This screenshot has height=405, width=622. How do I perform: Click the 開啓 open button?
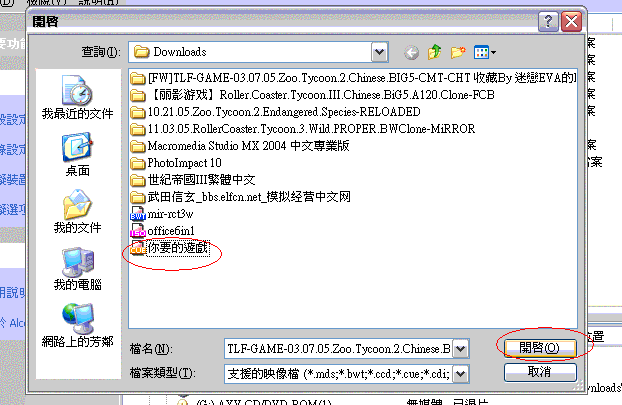540,348
